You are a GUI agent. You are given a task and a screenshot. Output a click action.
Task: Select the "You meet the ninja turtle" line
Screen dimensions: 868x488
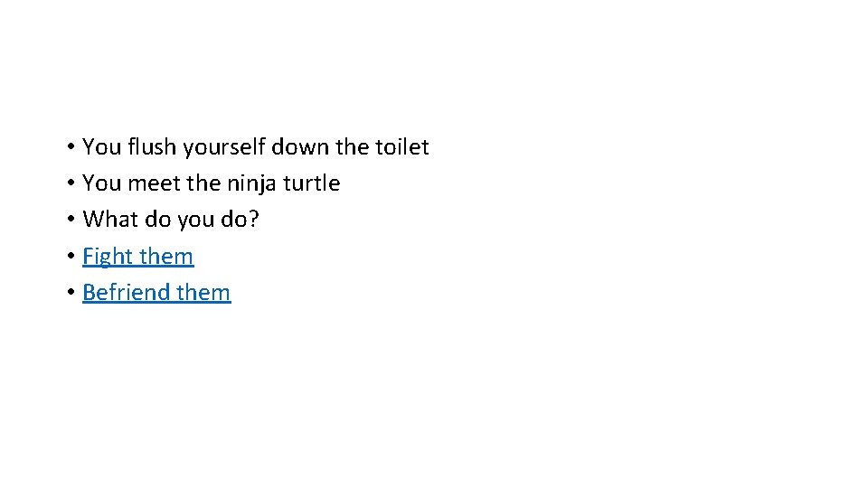[211, 183]
